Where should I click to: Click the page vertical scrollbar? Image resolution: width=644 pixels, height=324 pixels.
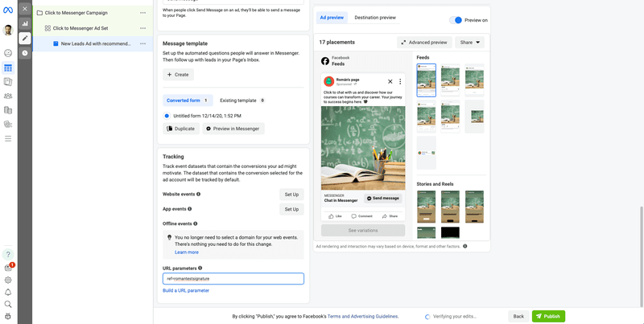(642, 256)
